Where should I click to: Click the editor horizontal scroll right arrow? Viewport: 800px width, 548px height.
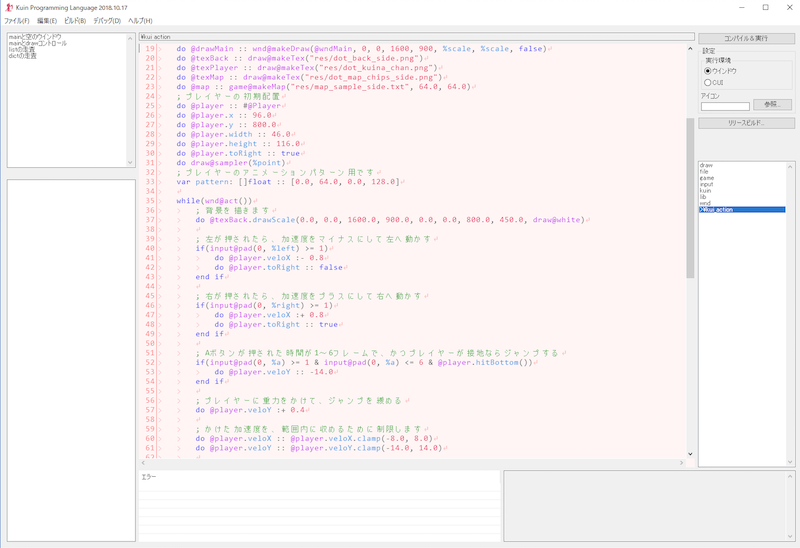coord(681,463)
